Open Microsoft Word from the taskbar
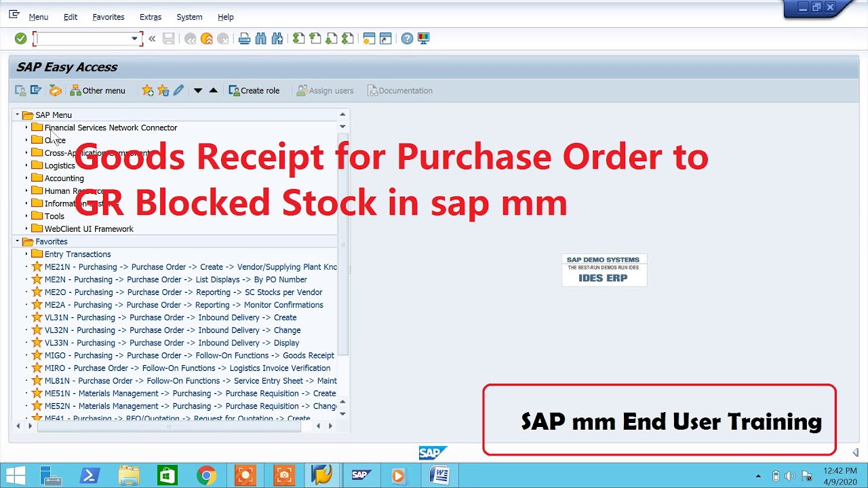This screenshot has height=488, width=868. 439,475
